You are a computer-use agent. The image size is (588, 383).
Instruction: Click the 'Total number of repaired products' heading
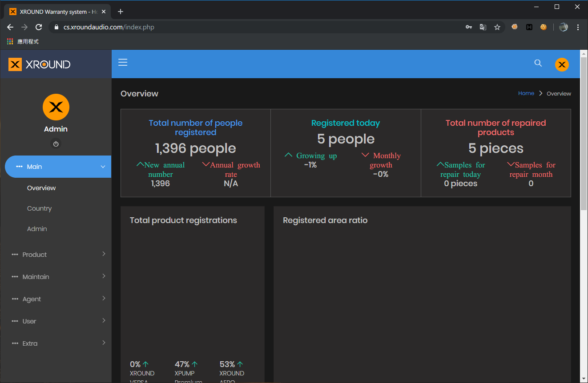pos(496,128)
